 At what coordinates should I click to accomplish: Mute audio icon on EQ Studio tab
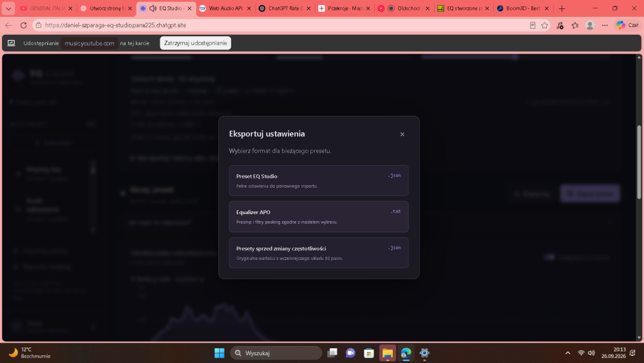pos(153,8)
